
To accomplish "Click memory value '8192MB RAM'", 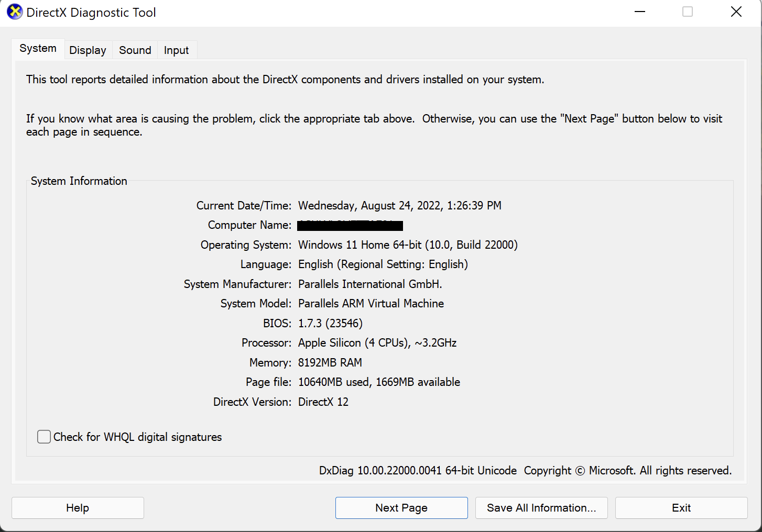I will [330, 363].
